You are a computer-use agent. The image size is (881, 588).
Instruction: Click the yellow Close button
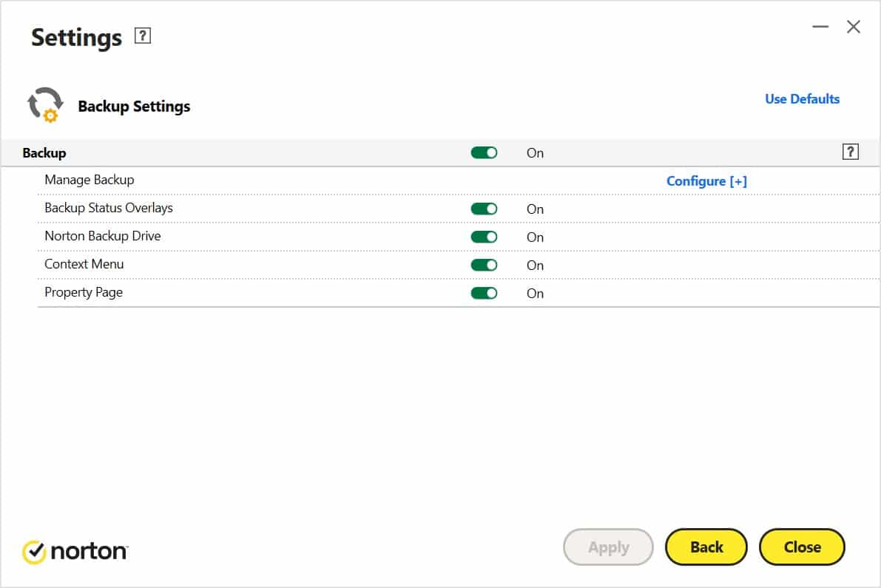pyautogui.click(x=802, y=547)
